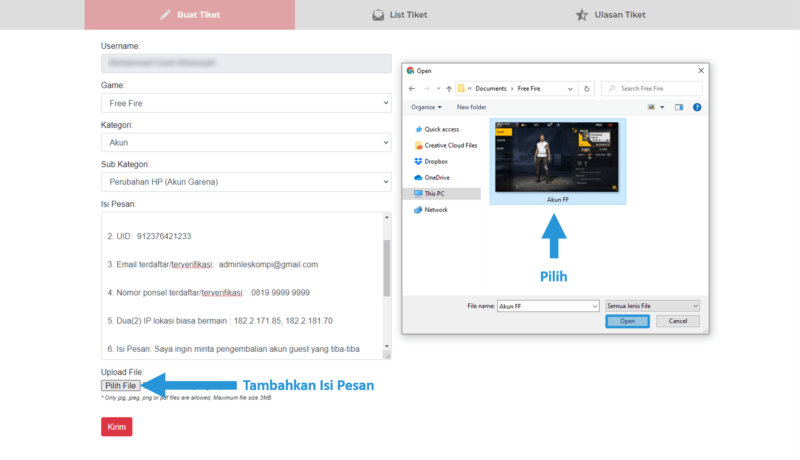
Task: Click the change view icon
Action: click(651, 107)
